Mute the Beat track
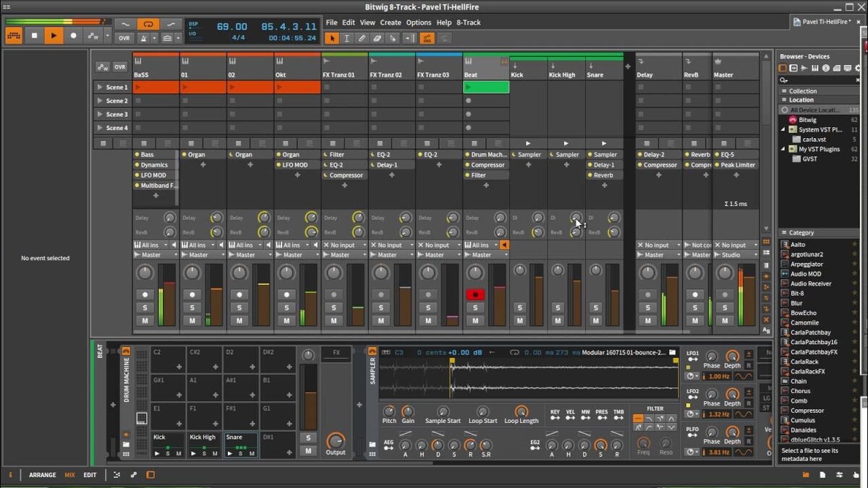Screen dimensions: 868x488 (475, 321)
